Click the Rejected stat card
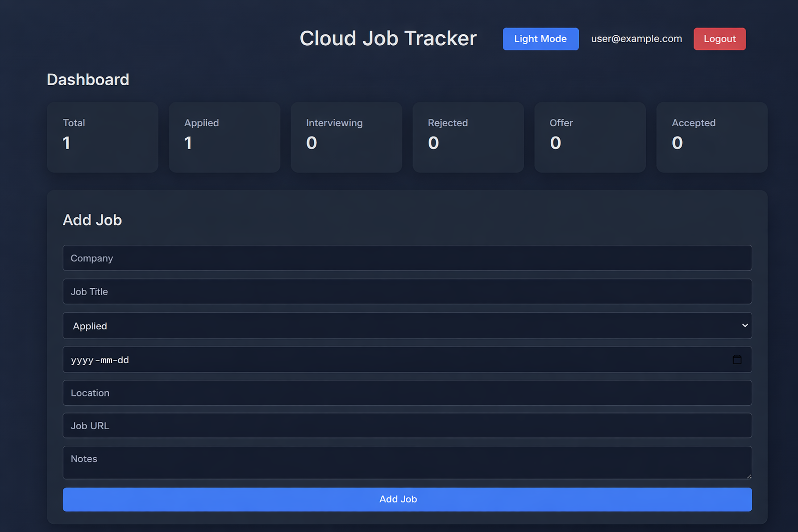798x532 pixels. click(468, 137)
